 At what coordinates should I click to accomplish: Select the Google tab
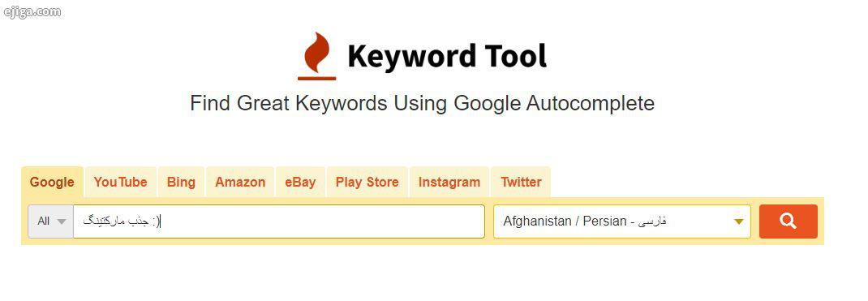(52, 182)
